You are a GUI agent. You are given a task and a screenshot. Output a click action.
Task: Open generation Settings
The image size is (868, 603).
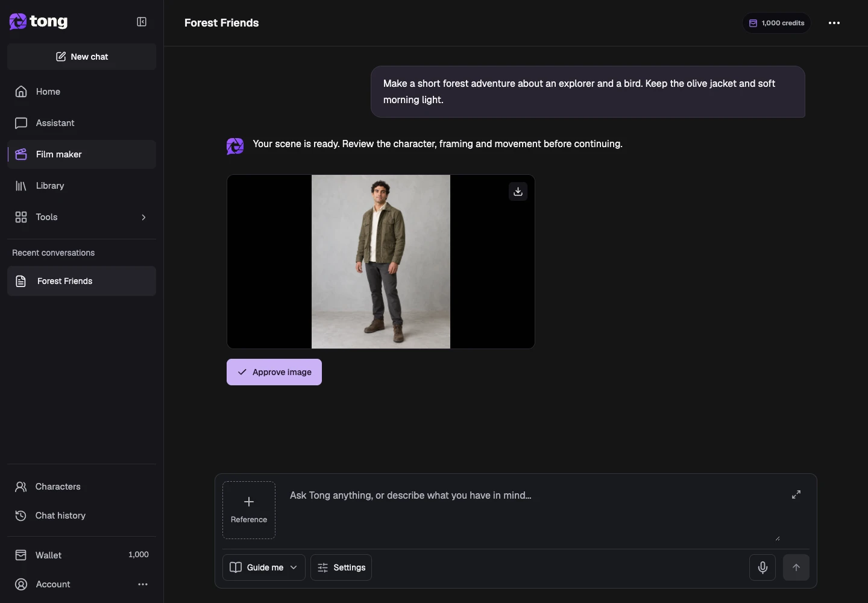click(x=341, y=567)
